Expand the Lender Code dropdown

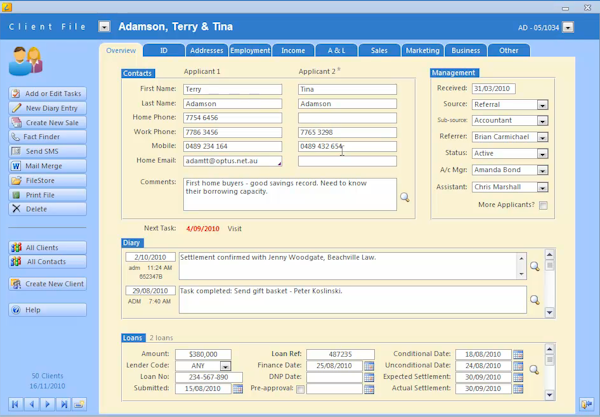[225, 366]
